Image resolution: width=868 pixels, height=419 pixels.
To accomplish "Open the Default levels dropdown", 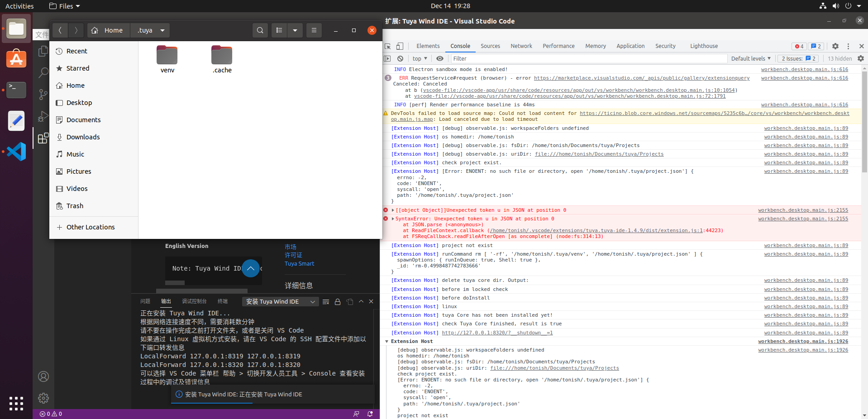I will (x=751, y=58).
